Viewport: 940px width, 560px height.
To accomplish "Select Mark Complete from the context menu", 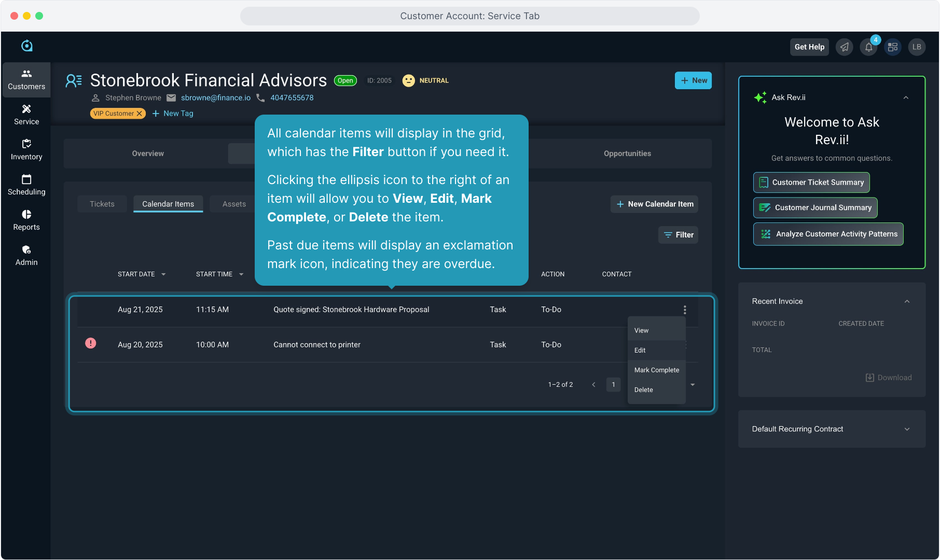I will pos(656,370).
